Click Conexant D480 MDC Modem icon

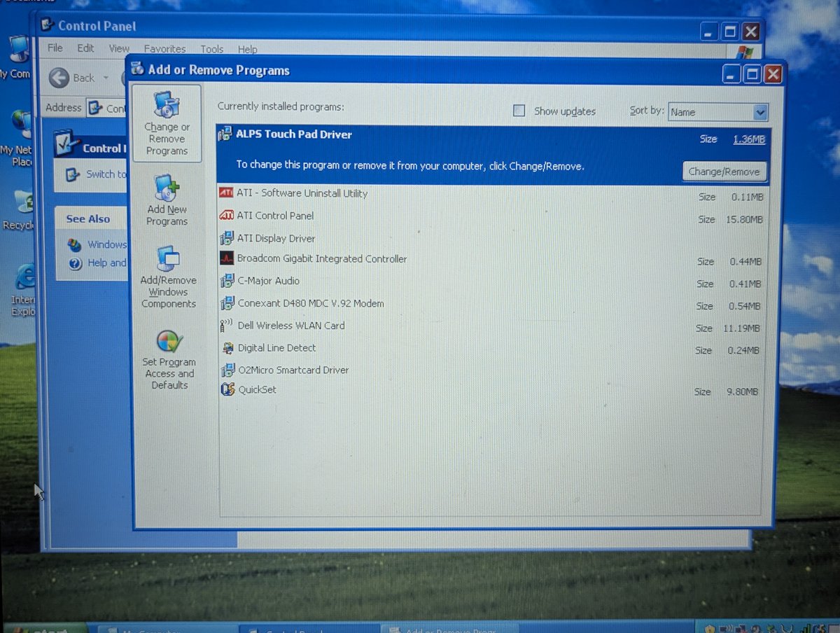point(227,303)
